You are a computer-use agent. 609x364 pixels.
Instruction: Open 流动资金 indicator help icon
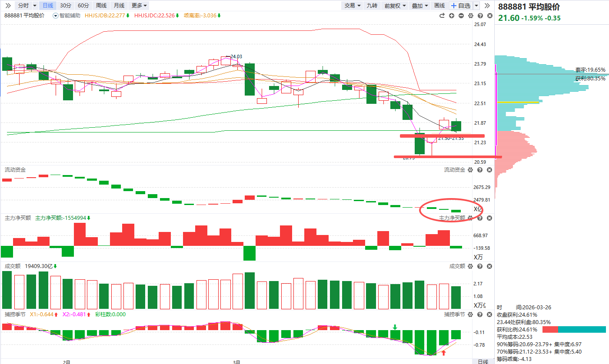point(479,170)
